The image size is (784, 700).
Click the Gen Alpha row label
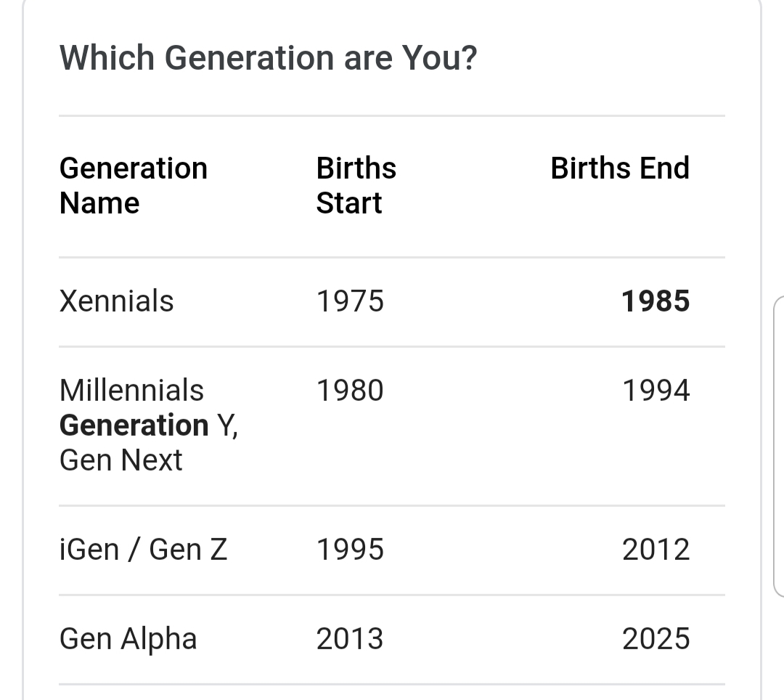pyautogui.click(x=128, y=639)
